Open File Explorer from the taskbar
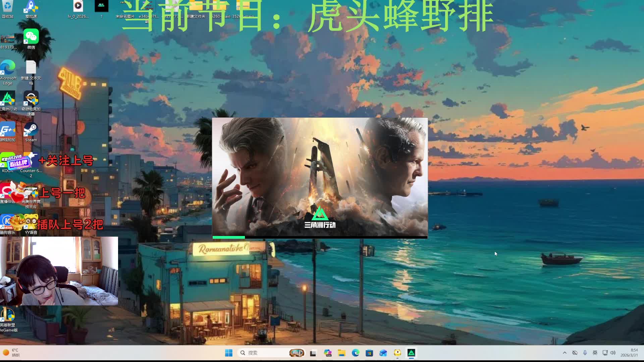This screenshot has height=362, width=644. point(341,353)
